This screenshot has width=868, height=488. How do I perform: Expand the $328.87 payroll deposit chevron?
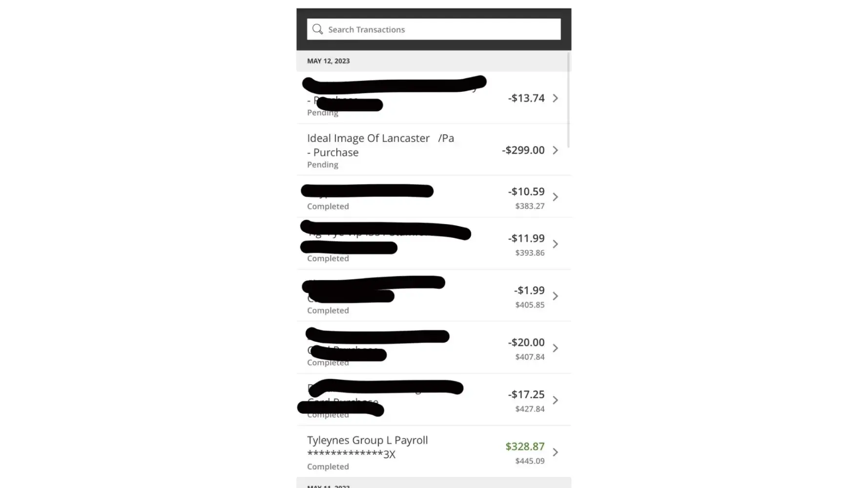pyautogui.click(x=556, y=452)
